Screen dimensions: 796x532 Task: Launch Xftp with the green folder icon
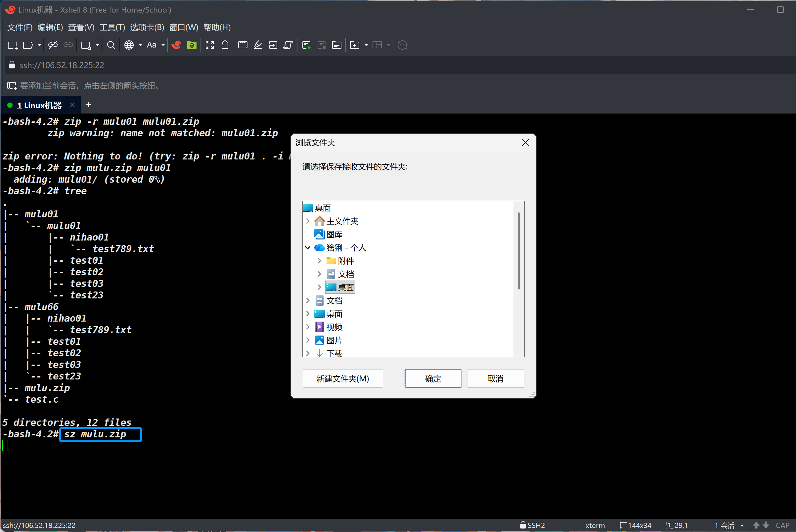click(x=192, y=45)
